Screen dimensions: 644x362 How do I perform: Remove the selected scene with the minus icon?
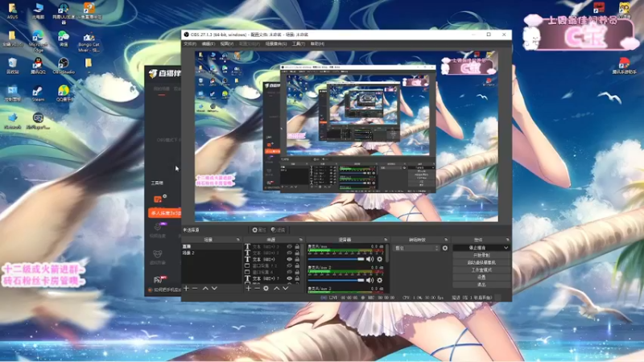click(195, 289)
